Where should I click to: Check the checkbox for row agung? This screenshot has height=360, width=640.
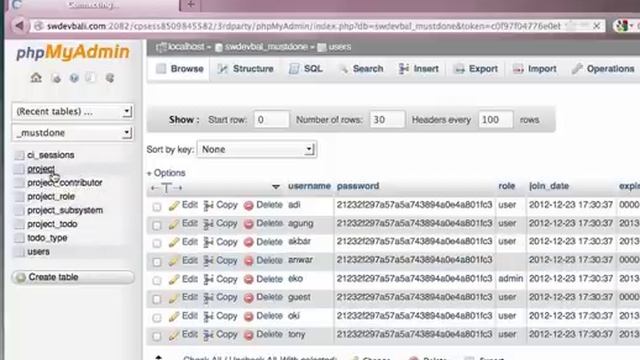(157, 225)
